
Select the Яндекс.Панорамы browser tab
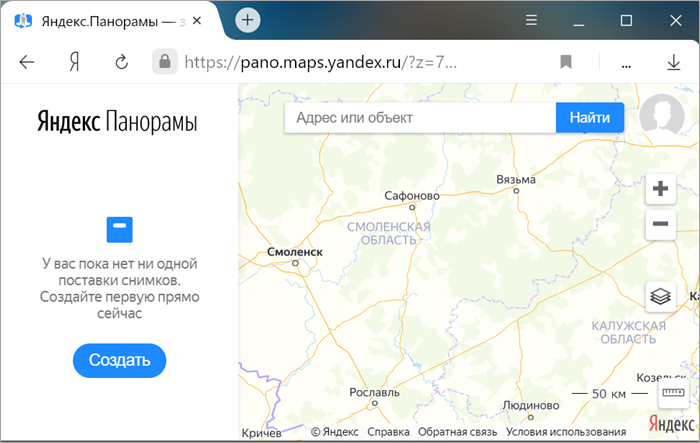pos(109,21)
